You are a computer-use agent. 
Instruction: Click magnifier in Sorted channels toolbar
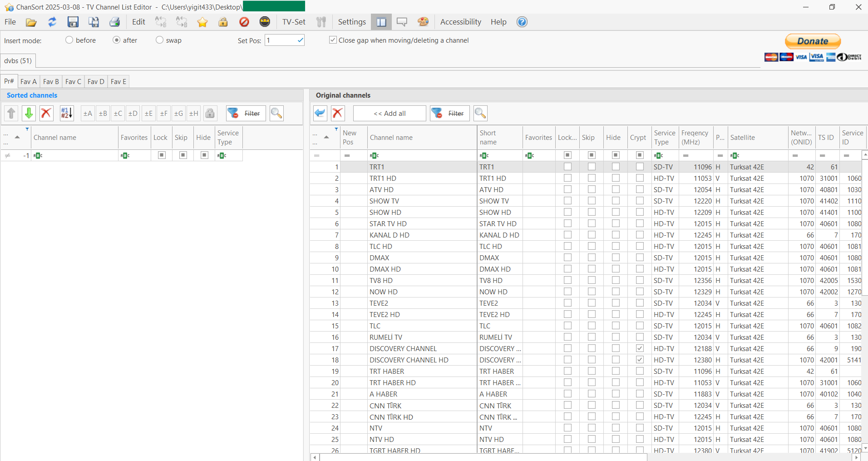[276, 113]
